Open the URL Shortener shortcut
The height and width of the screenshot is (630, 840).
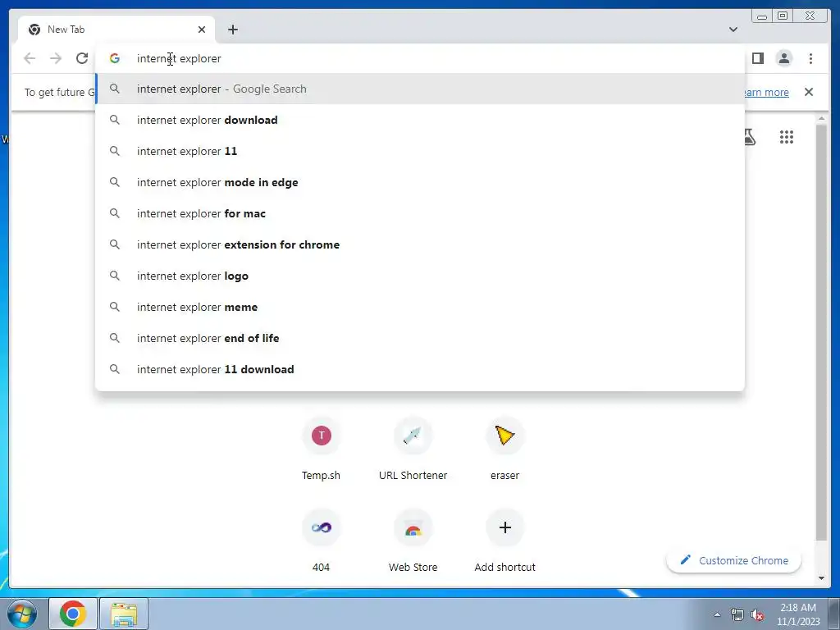click(413, 449)
